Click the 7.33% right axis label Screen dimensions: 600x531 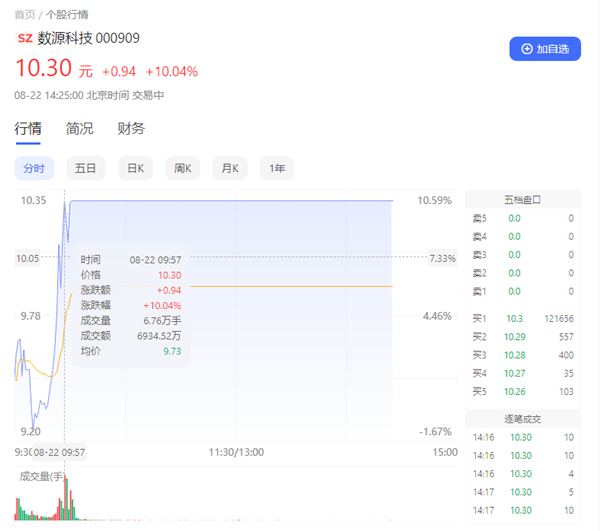pyautogui.click(x=443, y=258)
